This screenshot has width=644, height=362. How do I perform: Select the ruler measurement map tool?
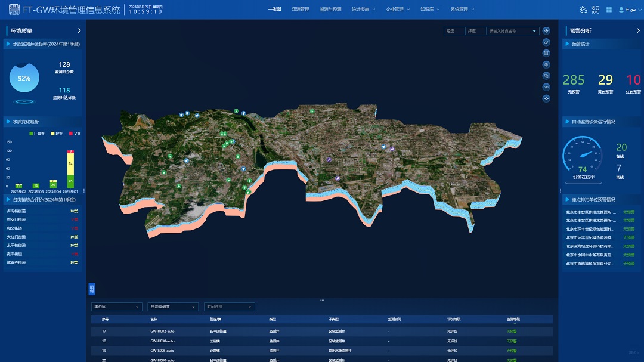pos(546,42)
